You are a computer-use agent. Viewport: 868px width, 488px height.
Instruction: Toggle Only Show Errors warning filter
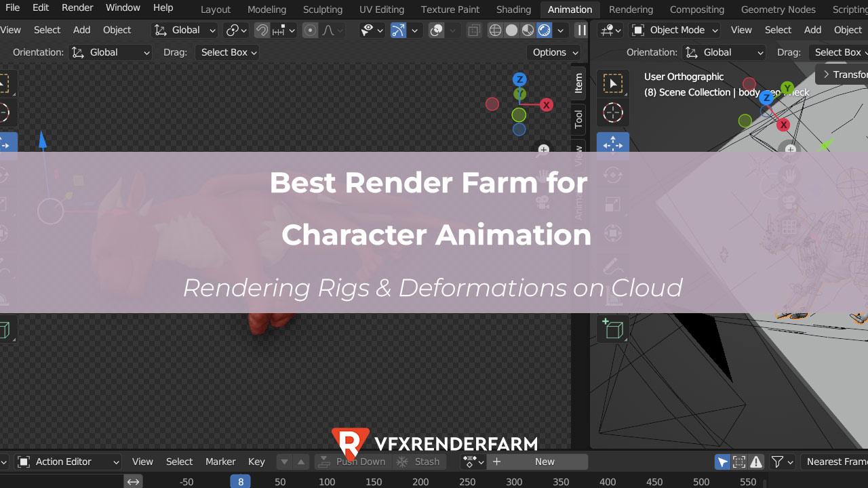(x=756, y=462)
